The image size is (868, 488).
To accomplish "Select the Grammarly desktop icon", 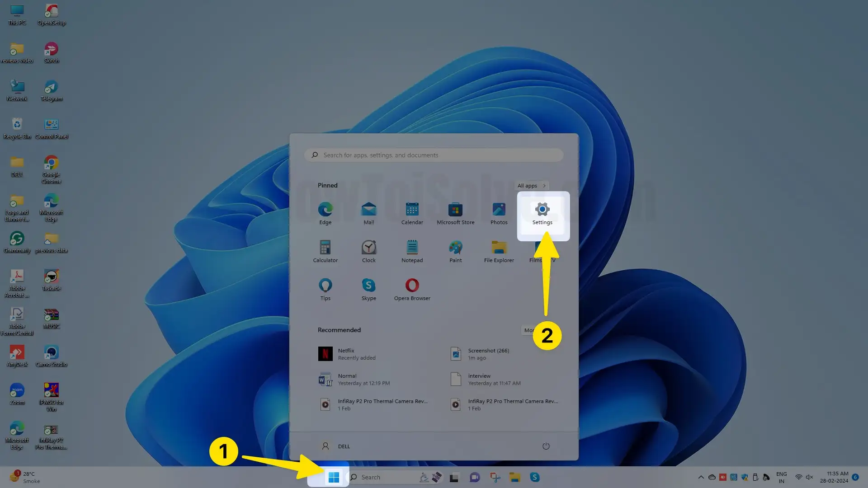I will point(17,242).
